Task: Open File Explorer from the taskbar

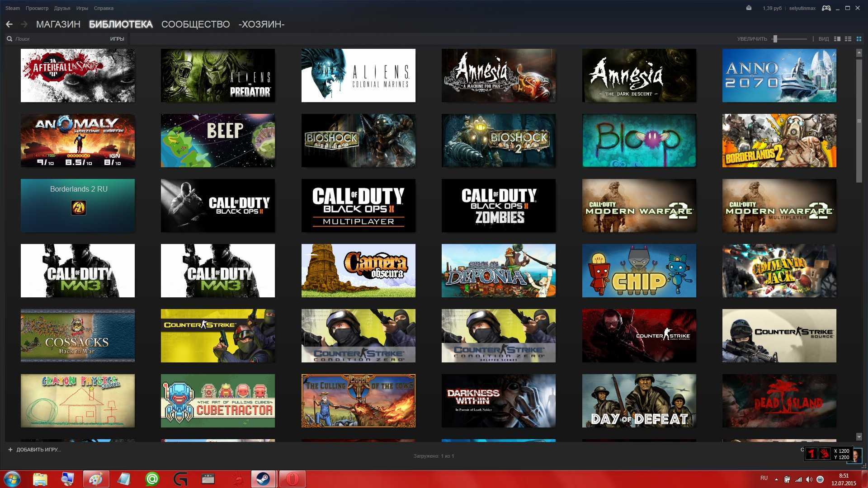Action: (x=40, y=479)
